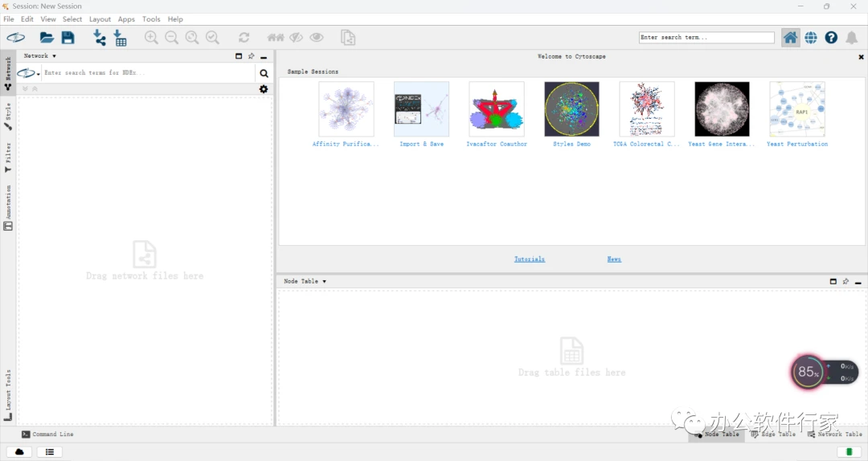Image resolution: width=868 pixels, height=461 pixels.
Task: Follow the Tutorials link
Action: (x=529, y=259)
